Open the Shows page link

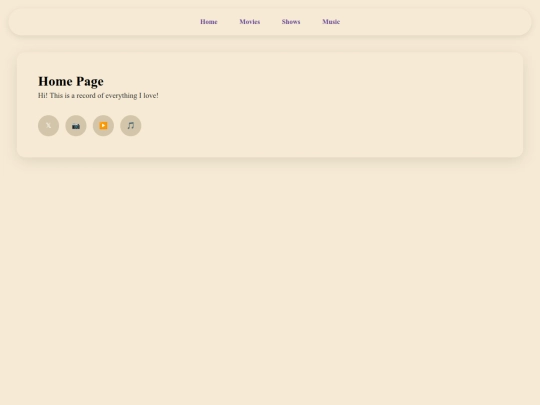click(291, 22)
